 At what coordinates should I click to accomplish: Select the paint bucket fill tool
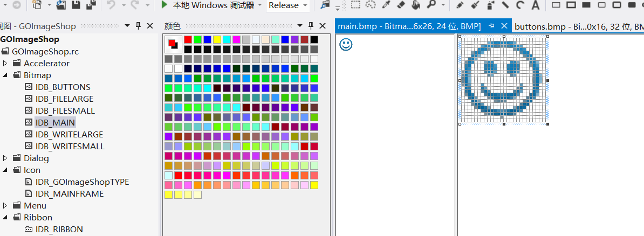[x=416, y=5]
